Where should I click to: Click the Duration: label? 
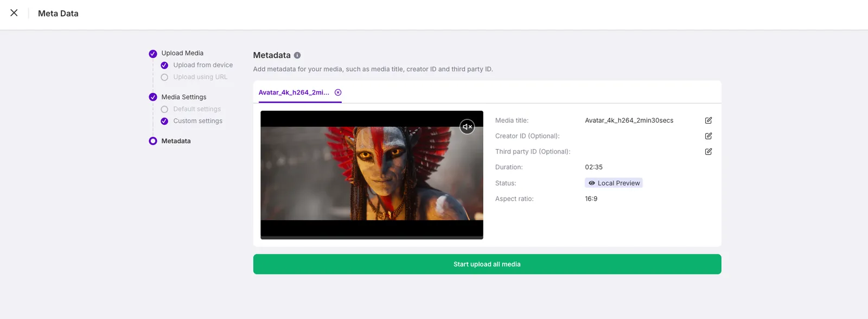[x=509, y=167]
